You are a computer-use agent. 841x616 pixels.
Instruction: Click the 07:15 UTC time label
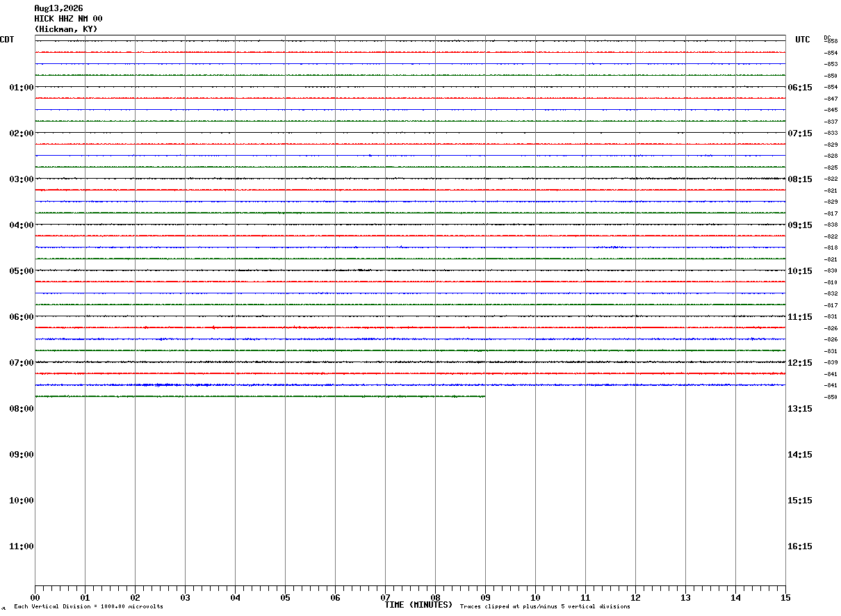[799, 133]
